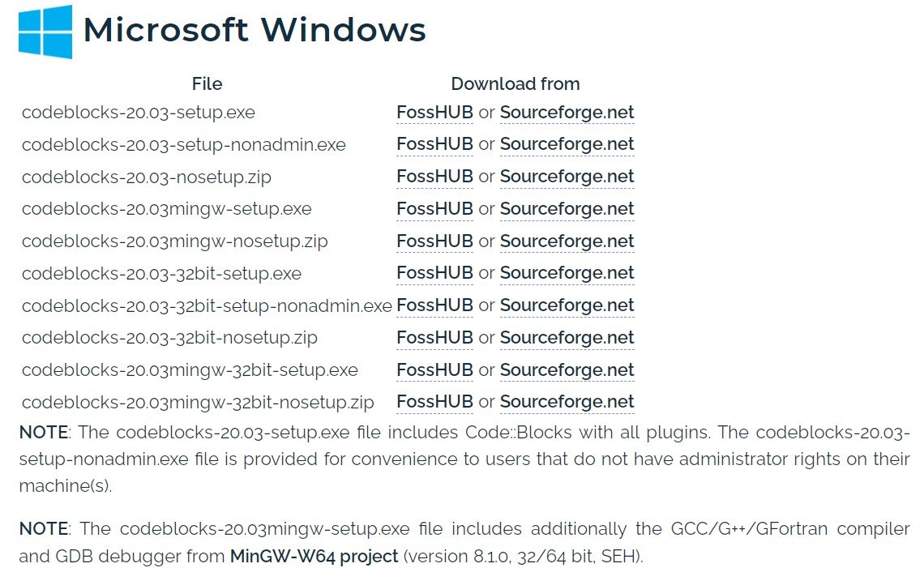Open Sourceforge.net link for 20.03mingw-nosetup.zip
The height and width of the screenshot is (568, 924).
567,241
